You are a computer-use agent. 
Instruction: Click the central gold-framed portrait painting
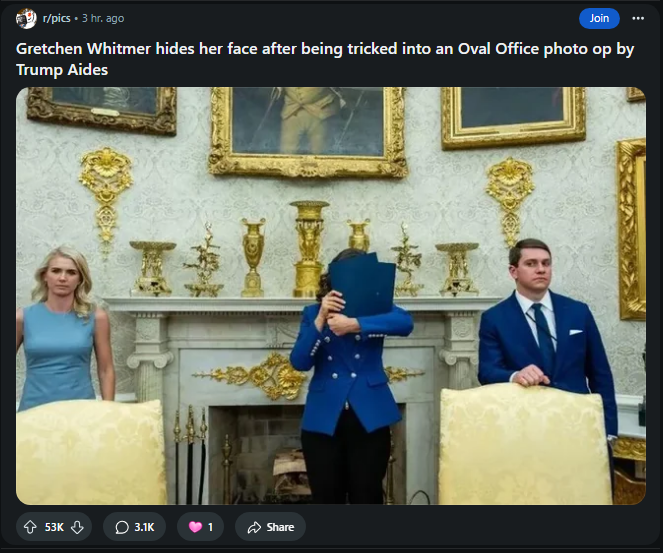[x=307, y=131]
